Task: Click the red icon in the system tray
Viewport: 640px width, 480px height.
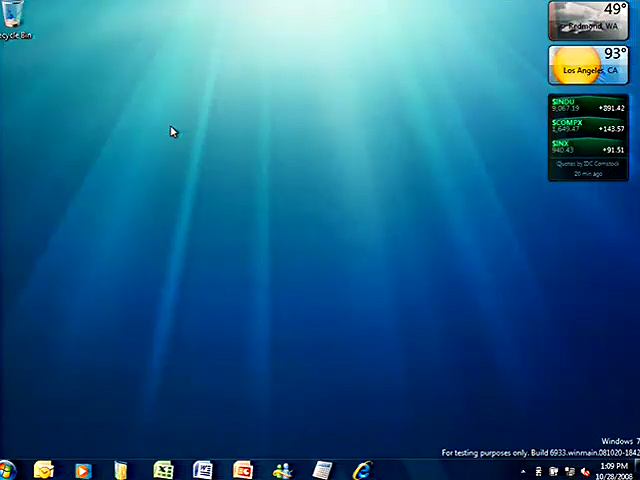Action: [584, 471]
